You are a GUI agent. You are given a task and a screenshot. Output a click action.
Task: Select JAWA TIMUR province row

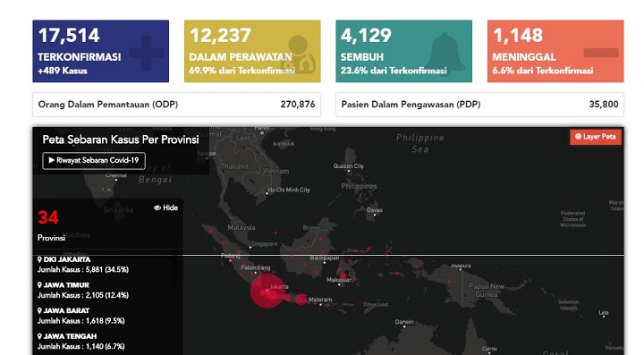point(107,290)
